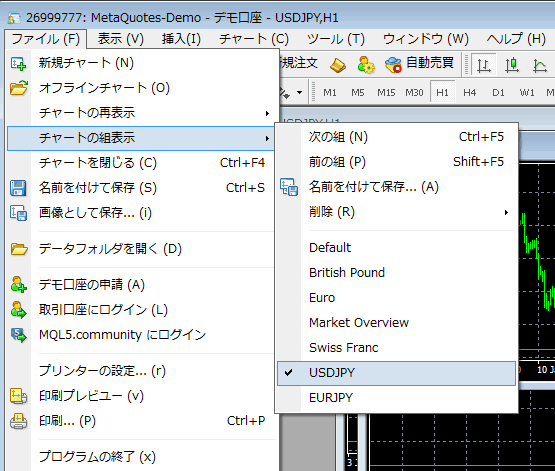Click the demo account application icon
Image resolution: width=555 pixels, height=471 pixels.
(x=18, y=285)
